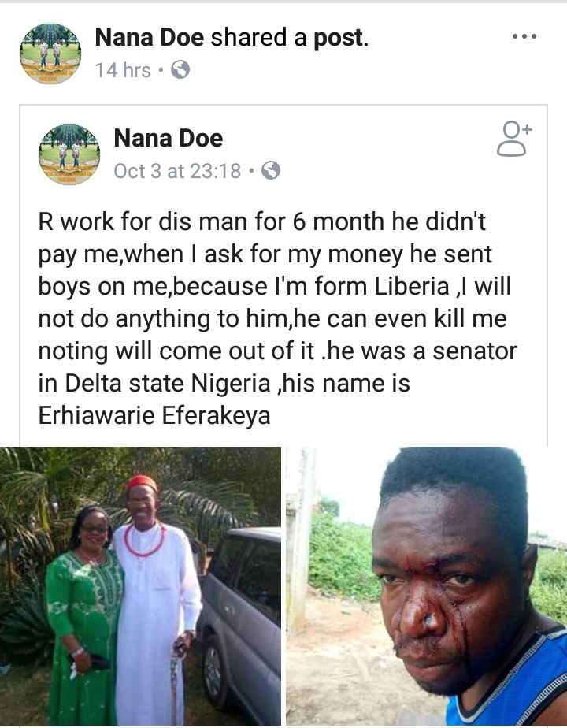
Task: Open the three-dot post options menu
Action: (524, 37)
